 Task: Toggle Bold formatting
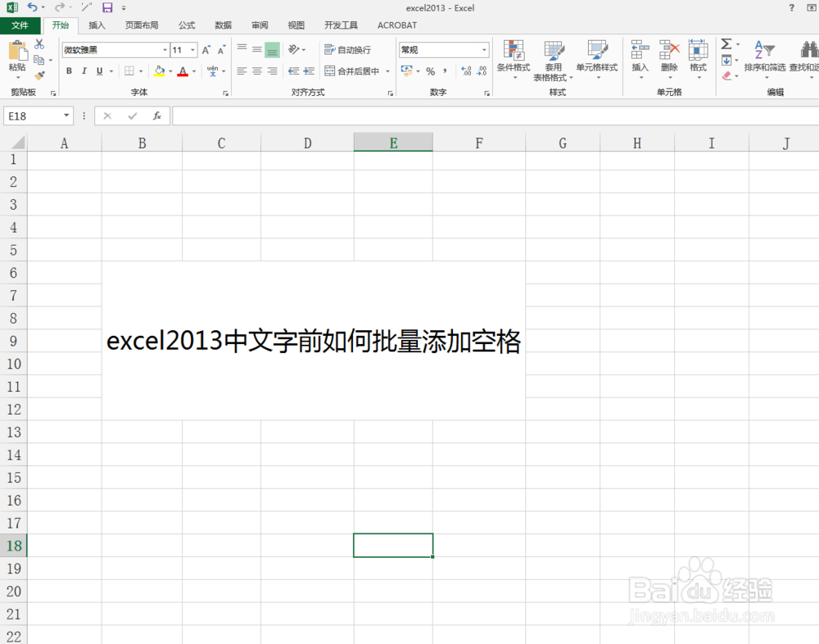pyautogui.click(x=69, y=71)
